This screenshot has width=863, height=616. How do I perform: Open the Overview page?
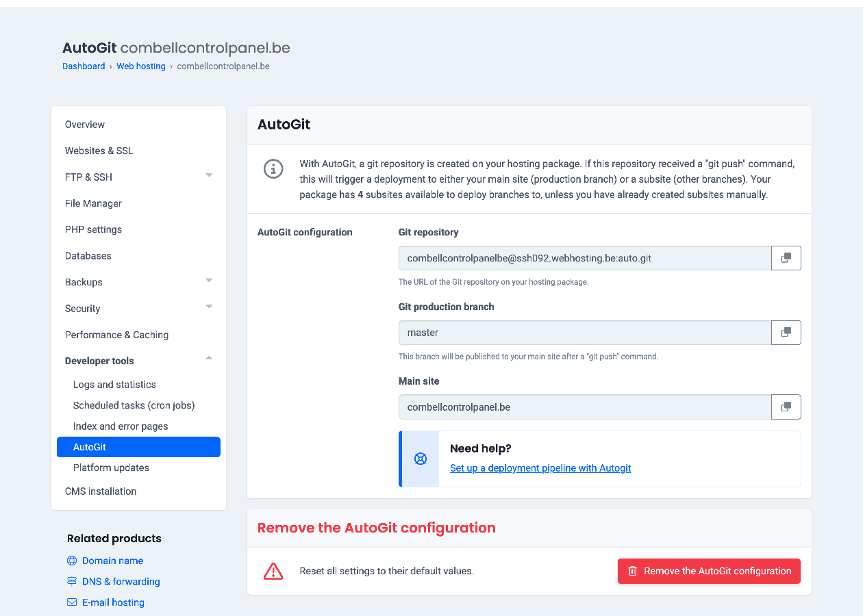point(85,125)
